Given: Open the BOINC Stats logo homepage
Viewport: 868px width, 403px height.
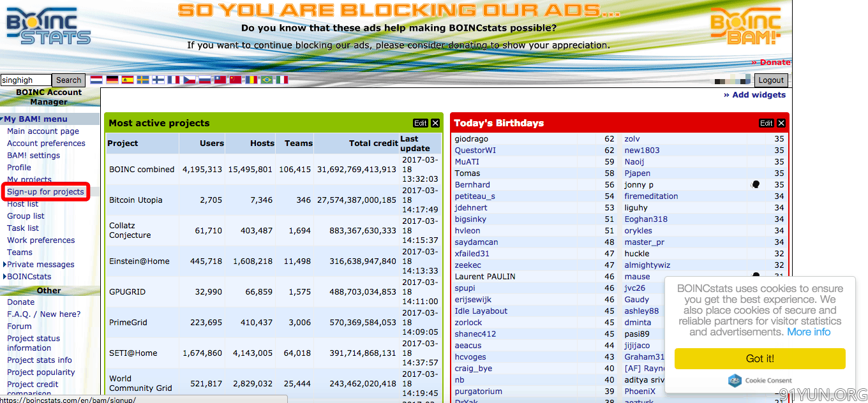Looking at the screenshot, I should click(x=49, y=26).
